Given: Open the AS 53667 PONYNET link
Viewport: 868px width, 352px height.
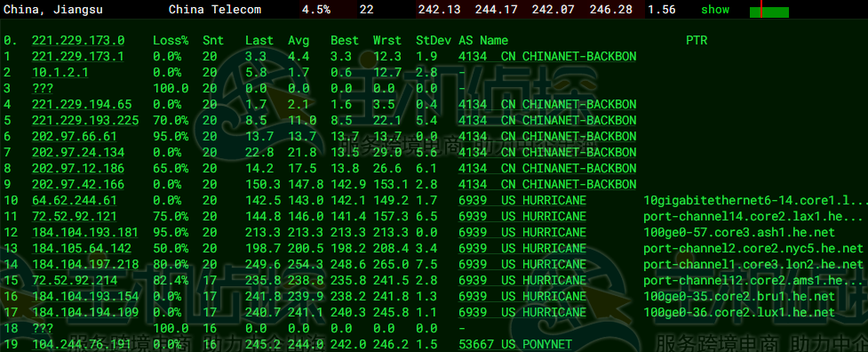Looking at the screenshot, I should pos(514,345).
